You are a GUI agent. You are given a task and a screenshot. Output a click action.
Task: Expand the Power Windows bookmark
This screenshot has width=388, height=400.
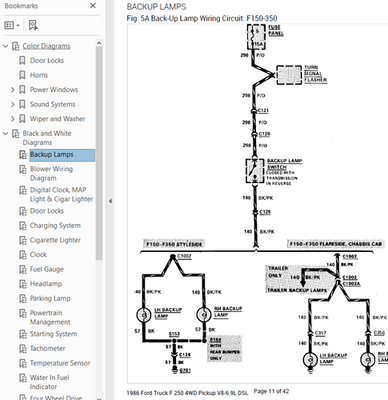[13, 90]
